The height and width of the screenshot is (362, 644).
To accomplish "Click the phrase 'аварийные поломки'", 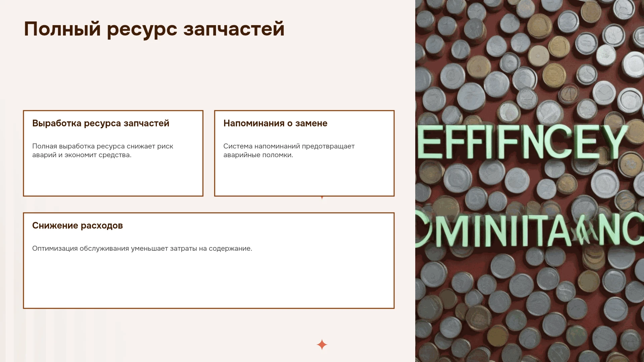I will pos(258,155).
